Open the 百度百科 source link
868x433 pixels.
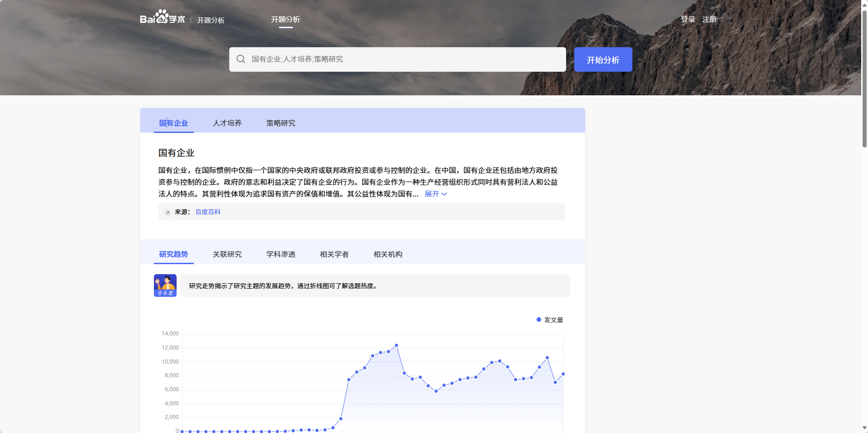[208, 212]
